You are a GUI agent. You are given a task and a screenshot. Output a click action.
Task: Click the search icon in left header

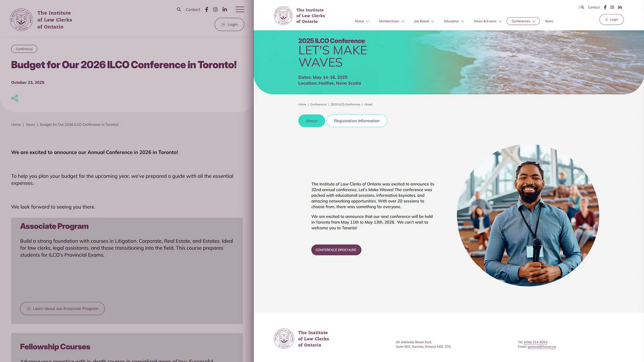pyautogui.click(x=179, y=9)
